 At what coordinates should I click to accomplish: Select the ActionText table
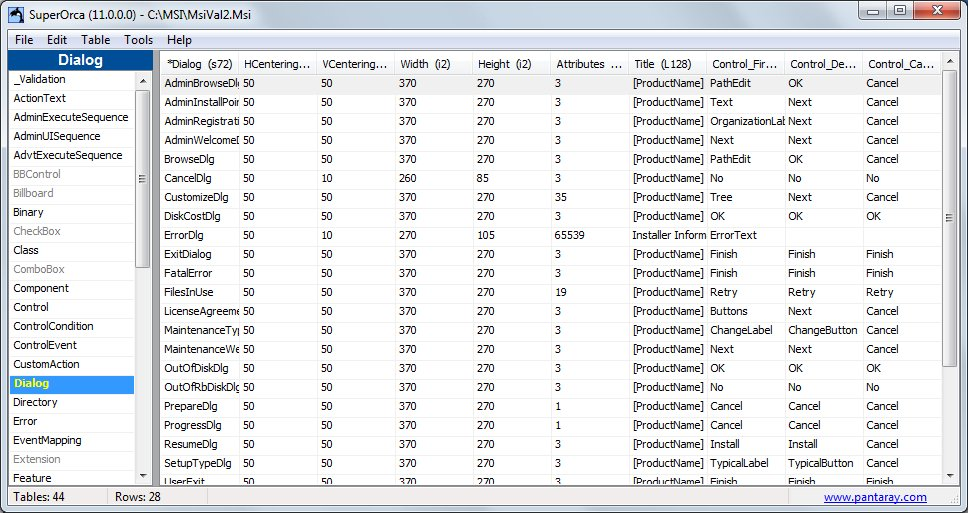(72, 98)
